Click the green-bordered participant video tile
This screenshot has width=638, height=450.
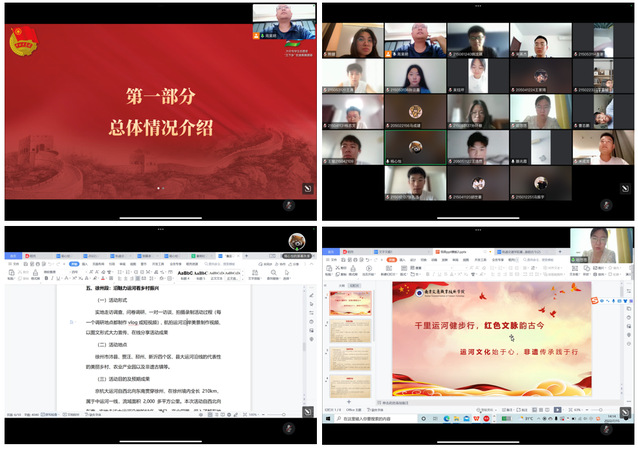click(x=415, y=147)
